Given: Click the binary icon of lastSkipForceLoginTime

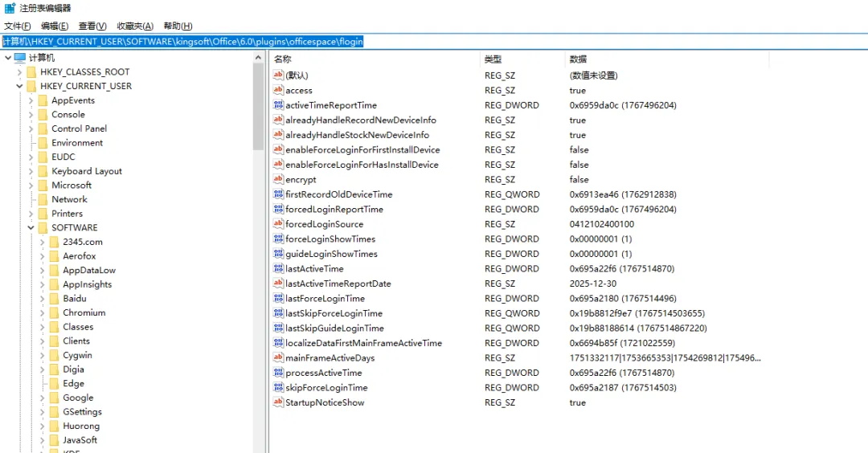Looking at the screenshot, I should (x=278, y=313).
